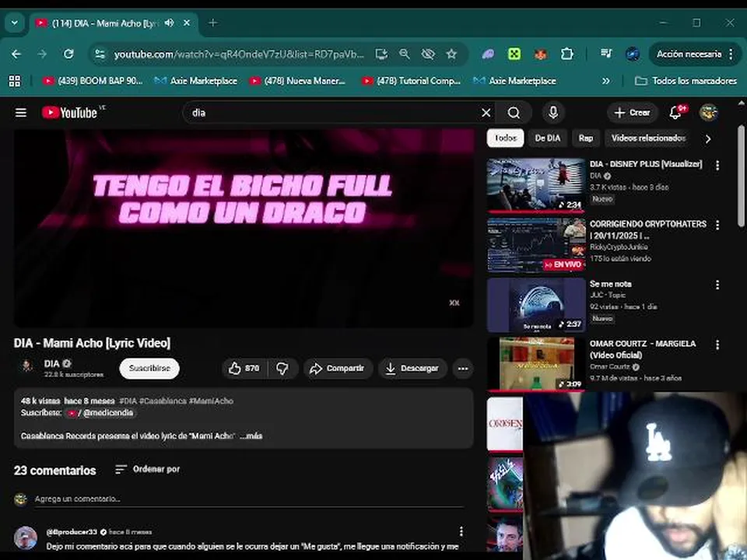Open the Chrome three-dot menu
The height and width of the screenshot is (560, 747).
[731, 54]
